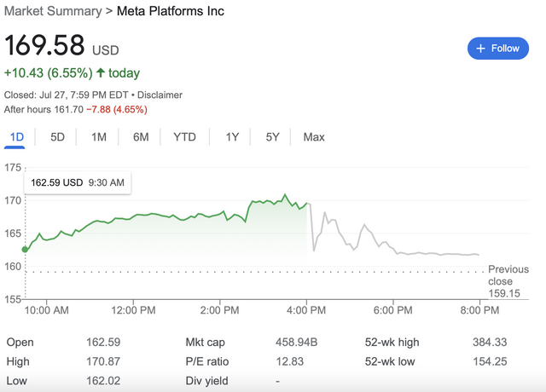Click the Open value 162.59

point(103,343)
